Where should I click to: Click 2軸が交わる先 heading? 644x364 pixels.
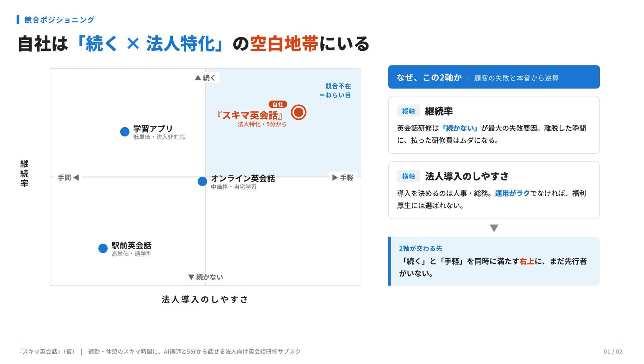click(x=420, y=248)
